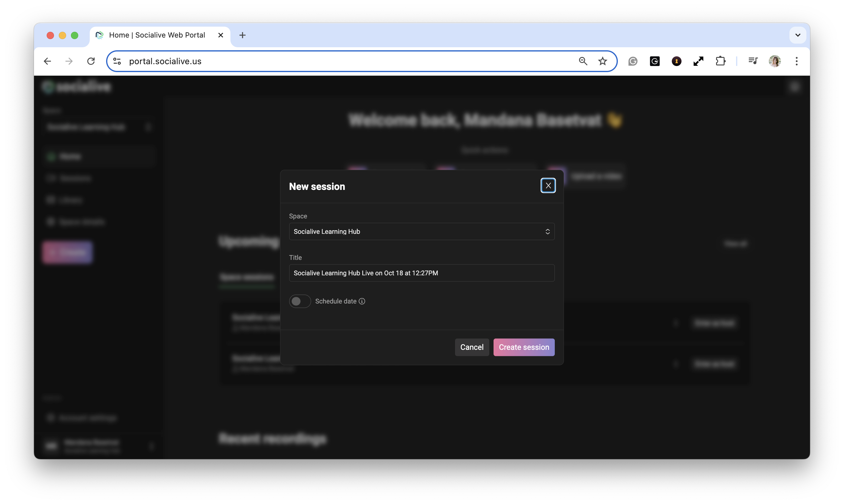Screen dimensions: 844x504
Task: Cancel the new session
Action: [x=471, y=347]
